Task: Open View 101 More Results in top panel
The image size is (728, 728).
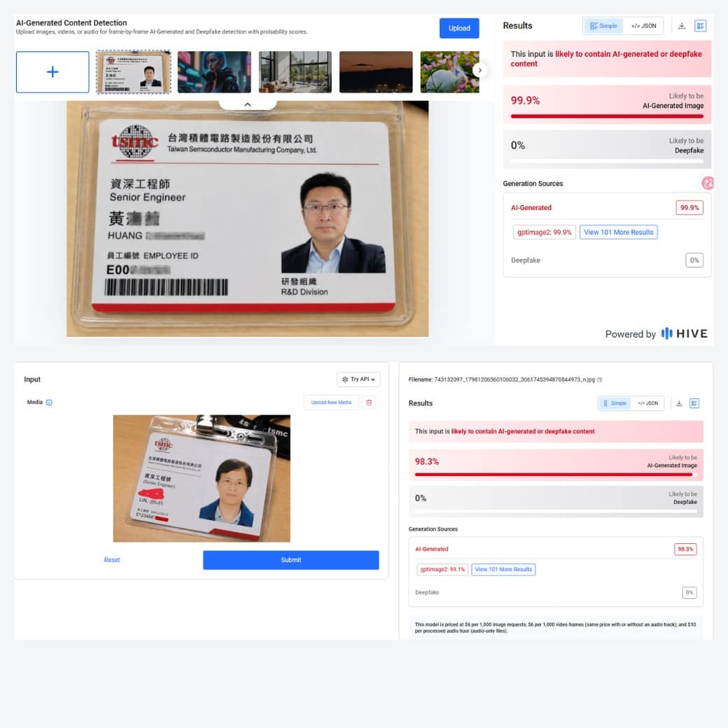Action: tap(618, 232)
